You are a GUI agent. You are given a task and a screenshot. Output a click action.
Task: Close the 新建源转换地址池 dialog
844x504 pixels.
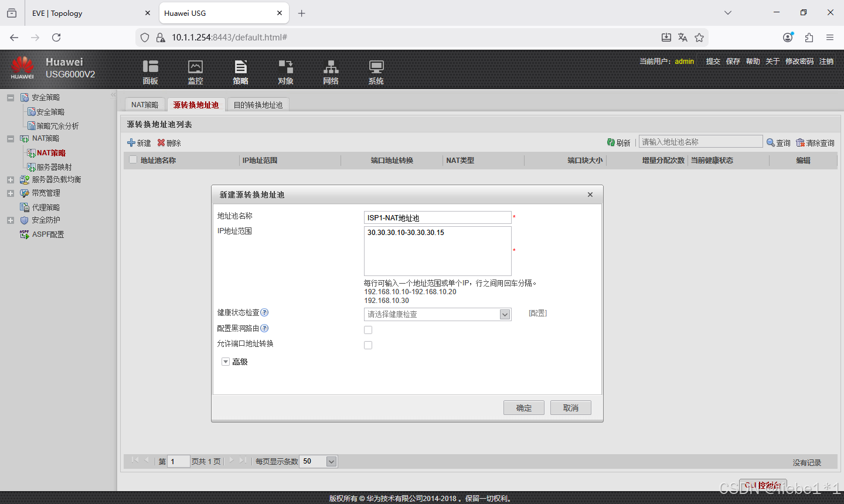coord(590,195)
